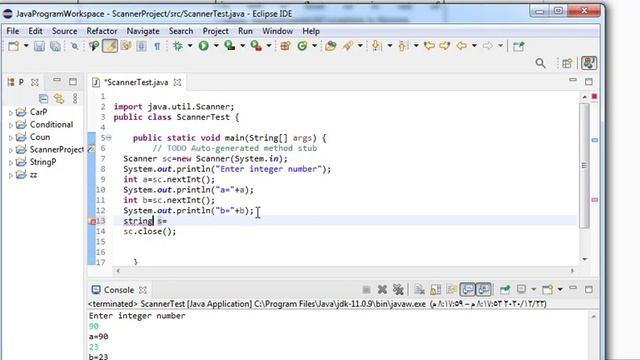The image size is (640, 360).
Task: Open the Refactor menu
Action: [102, 31]
